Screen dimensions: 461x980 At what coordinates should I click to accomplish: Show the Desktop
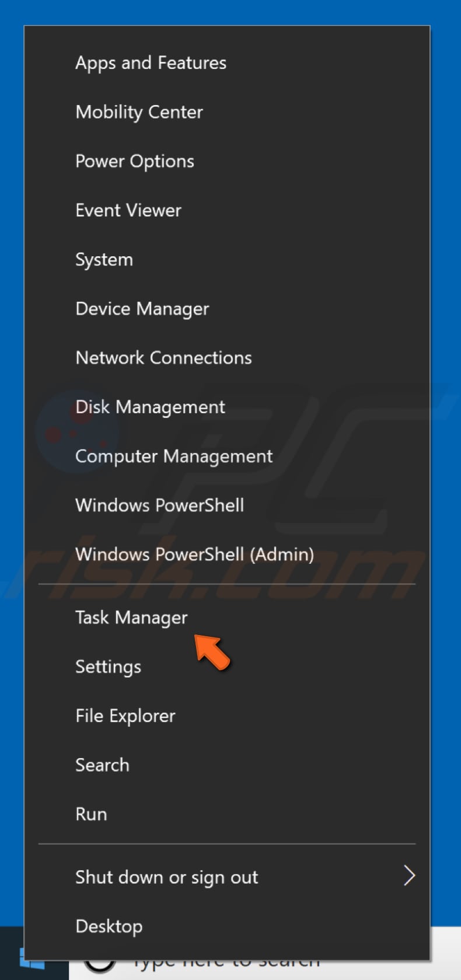click(x=109, y=926)
